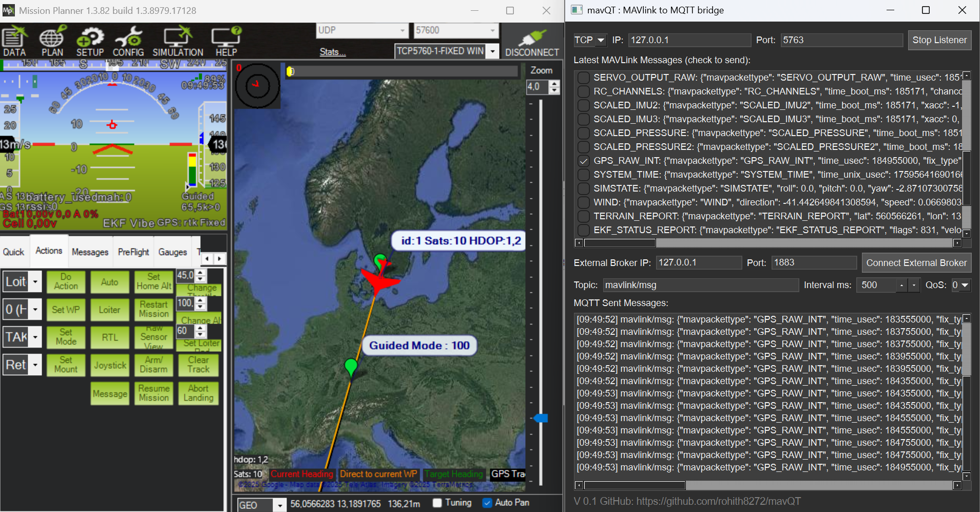Click the red plane marker on map
This screenshot has width=980, height=512.
click(x=379, y=280)
